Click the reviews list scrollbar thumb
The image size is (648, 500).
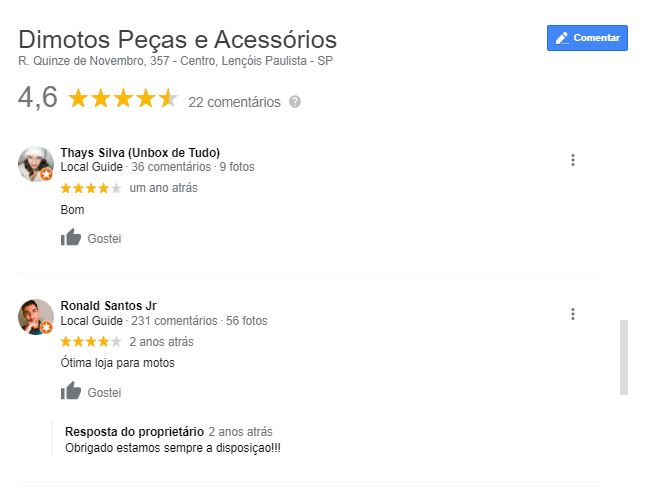click(x=624, y=357)
